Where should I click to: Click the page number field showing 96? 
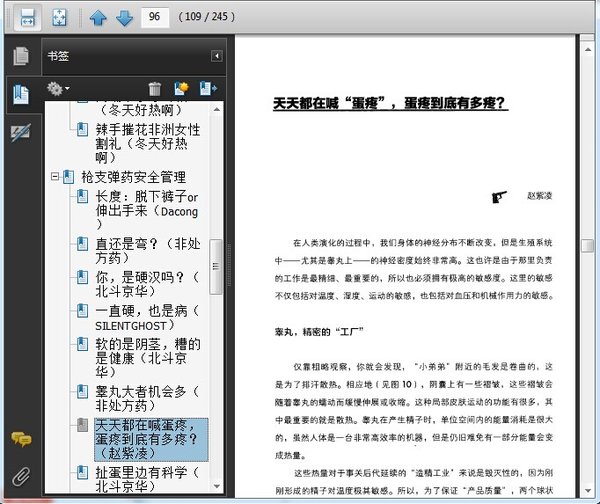(155, 17)
